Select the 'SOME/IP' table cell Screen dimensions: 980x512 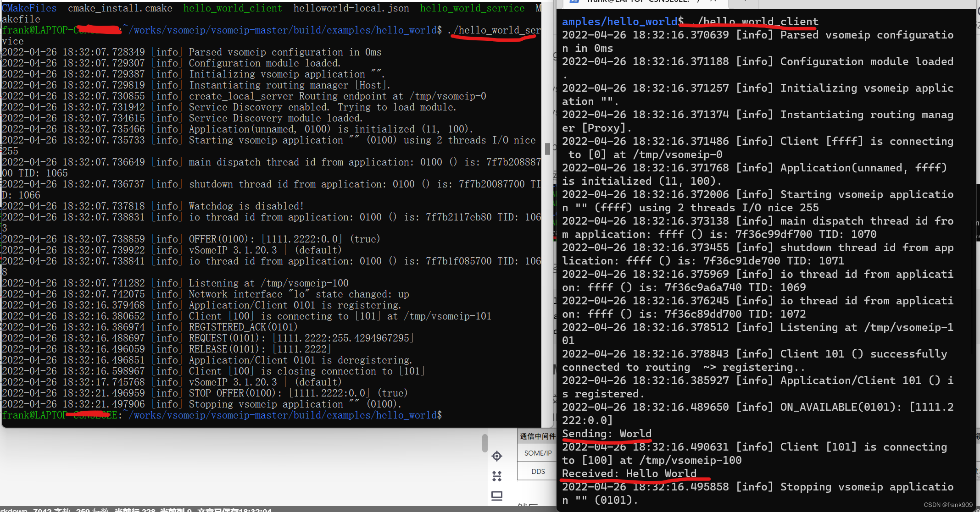coord(537,453)
